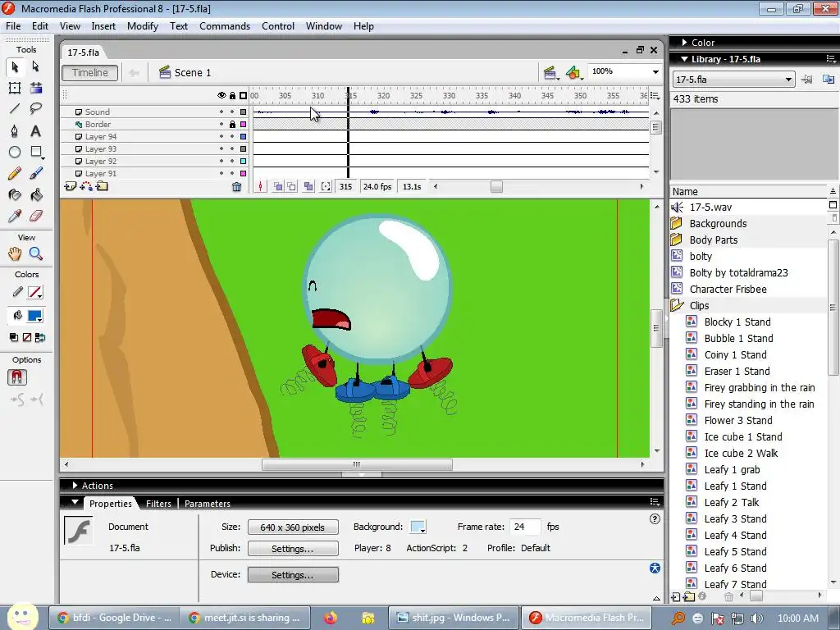The width and height of the screenshot is (840, 630).
Task: Click the Timeline toggle button
Action: click(x=90, y=73)
